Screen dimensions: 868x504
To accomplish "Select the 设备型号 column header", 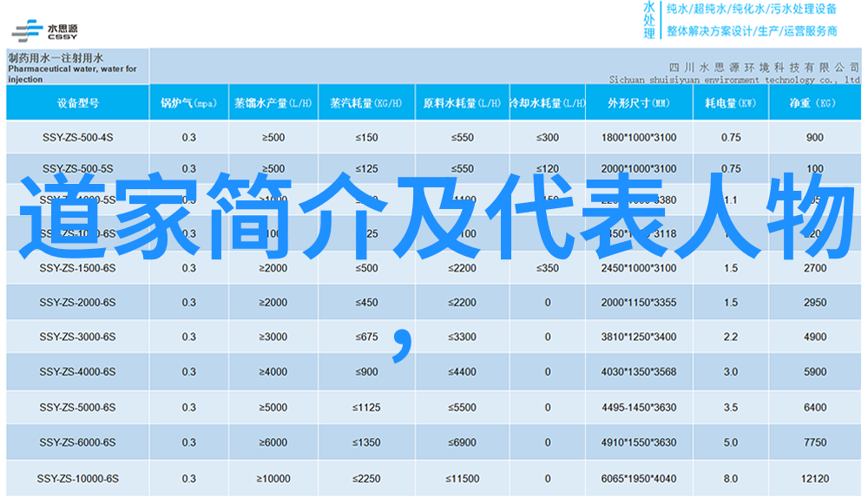I will 77,102.
